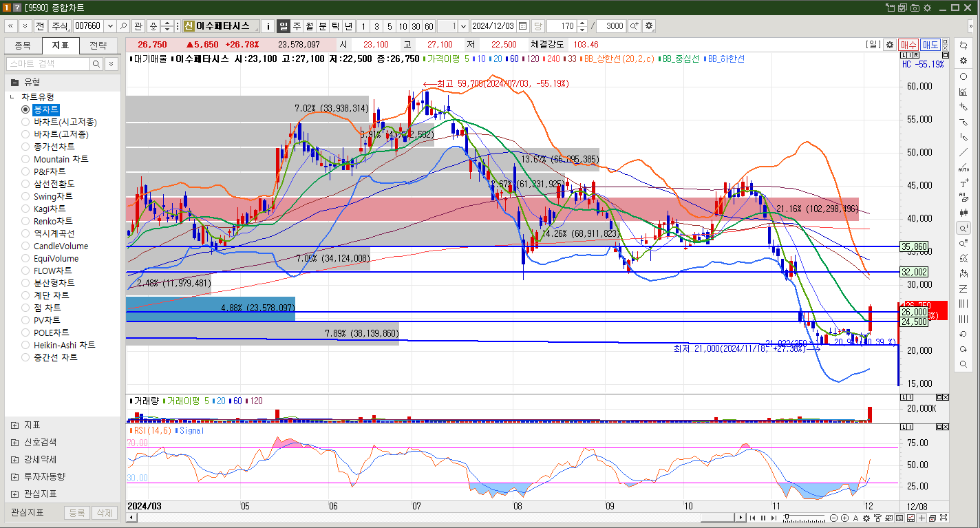The height and width of the screenshot is (528, 980).
Task: Click the stock search magnifier icon
Action: pos(123,26)
